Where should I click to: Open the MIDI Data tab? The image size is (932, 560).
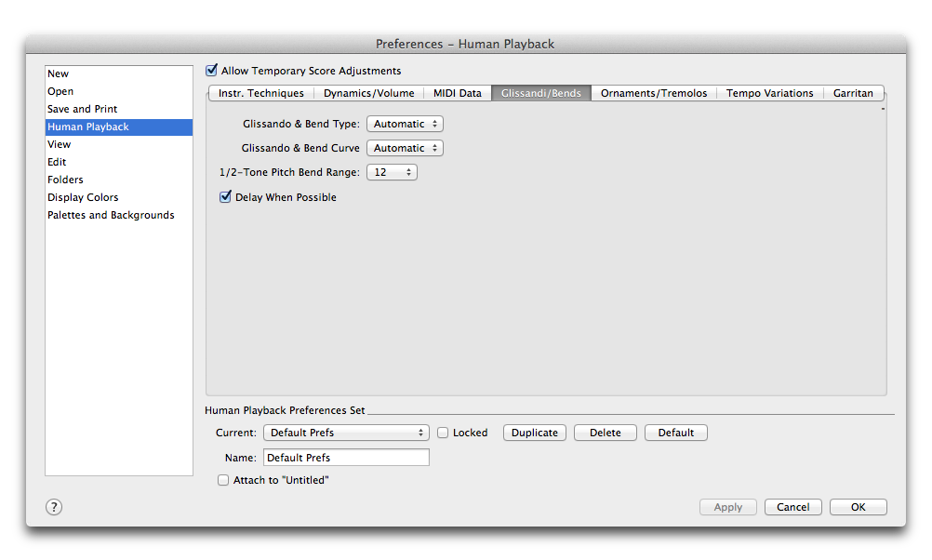(x=457, y=93)
